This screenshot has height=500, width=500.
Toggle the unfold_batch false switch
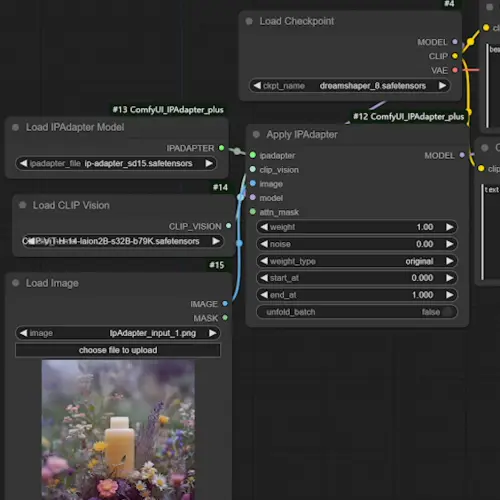pyautogui.click(x=357, y=312)
